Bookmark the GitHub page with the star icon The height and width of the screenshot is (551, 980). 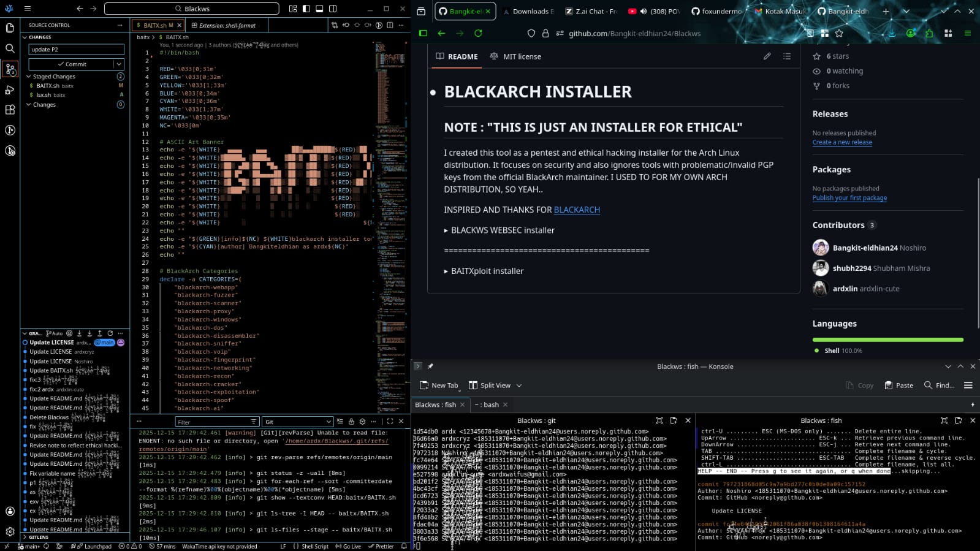(x=839, y=33)
